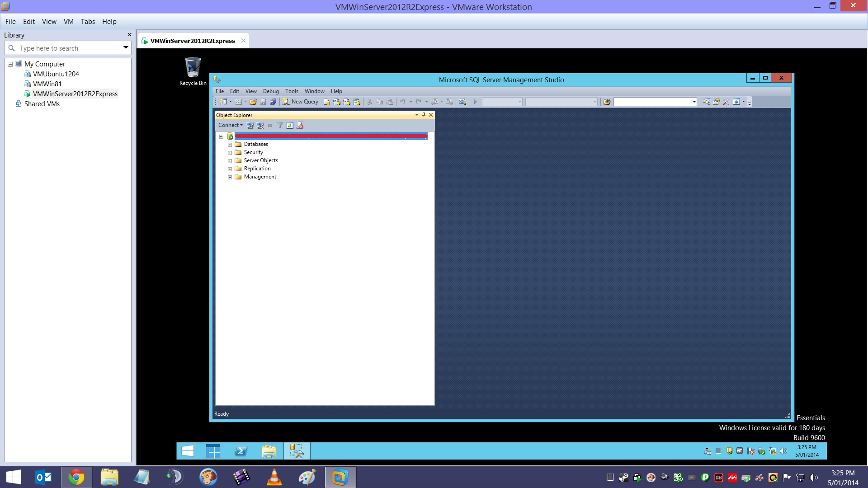Screen dimensions: 868x488
Task: Toggle auto-hide pin on Object Explorer
Action: pyautogui.click(x=424, y=115)
